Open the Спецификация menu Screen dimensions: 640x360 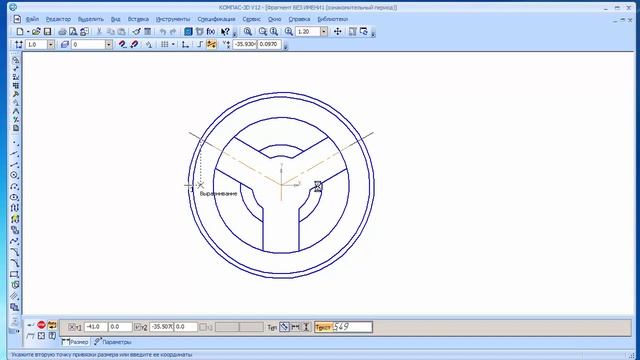click(216, 19)
